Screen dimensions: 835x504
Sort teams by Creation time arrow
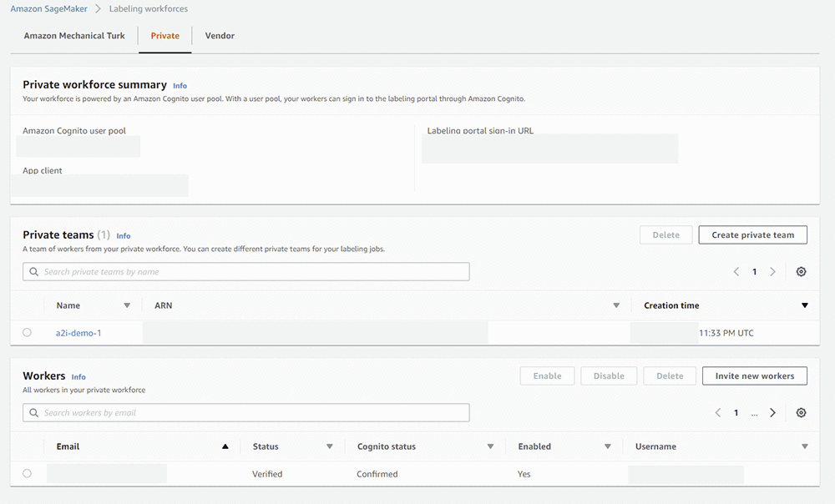[805, 306]
